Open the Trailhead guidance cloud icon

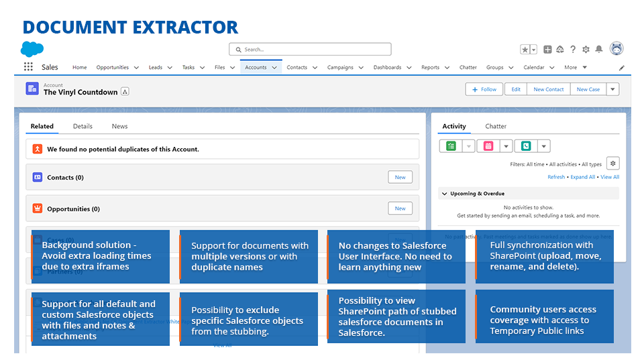(x=560, y=50)
